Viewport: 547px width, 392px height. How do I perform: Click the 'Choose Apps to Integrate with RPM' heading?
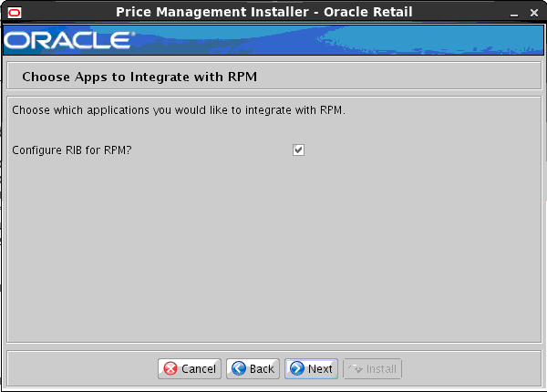pyautogui.click(x=139, y=77)
